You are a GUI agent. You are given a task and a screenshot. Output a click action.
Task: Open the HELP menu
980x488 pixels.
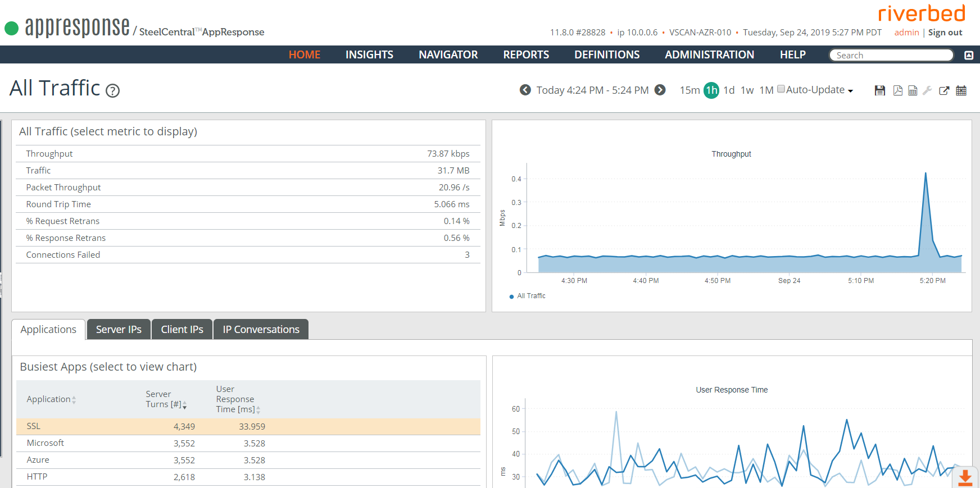(793, 54)
